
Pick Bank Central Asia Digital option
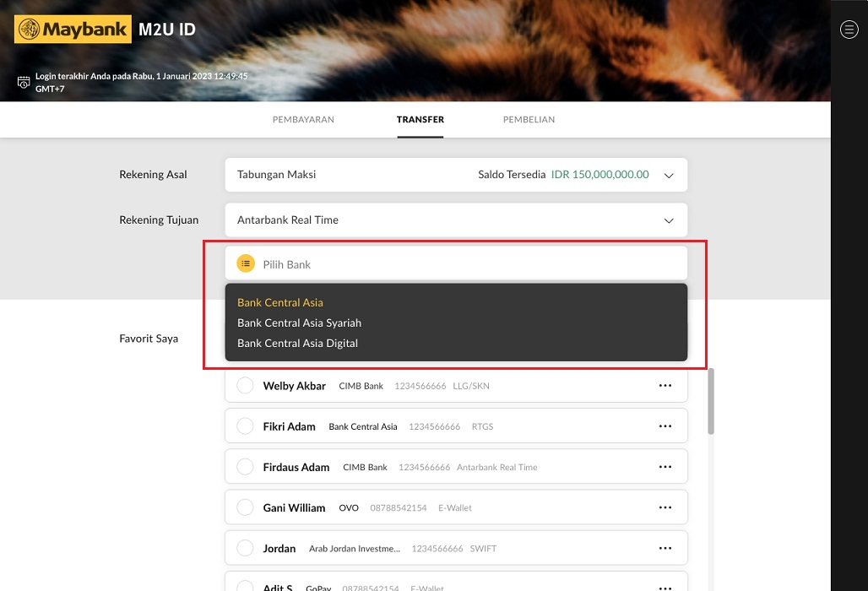tap(297, 343)
